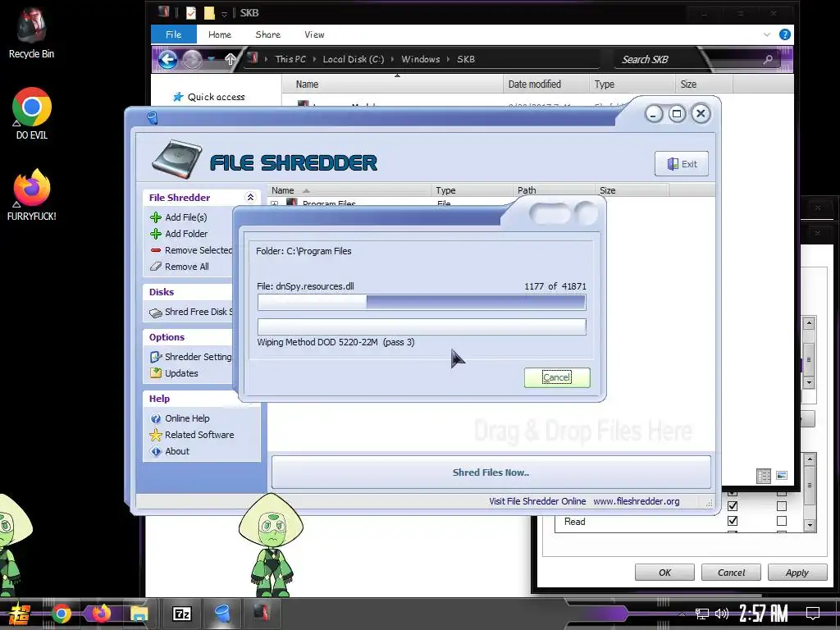Screen dimensions: 840x630
Task: Open the Recycle Bin desktop icon
Action: coord(31,25)
